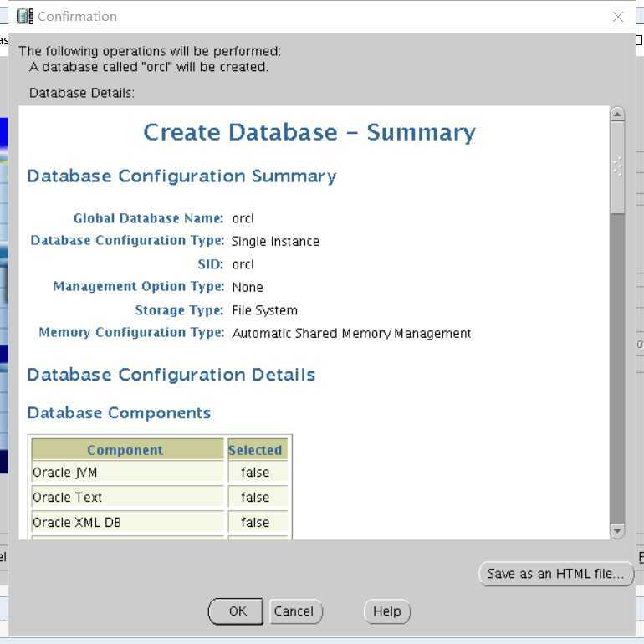
Task: Click Save as an HTML file button
Action: [x=555, y=574]
